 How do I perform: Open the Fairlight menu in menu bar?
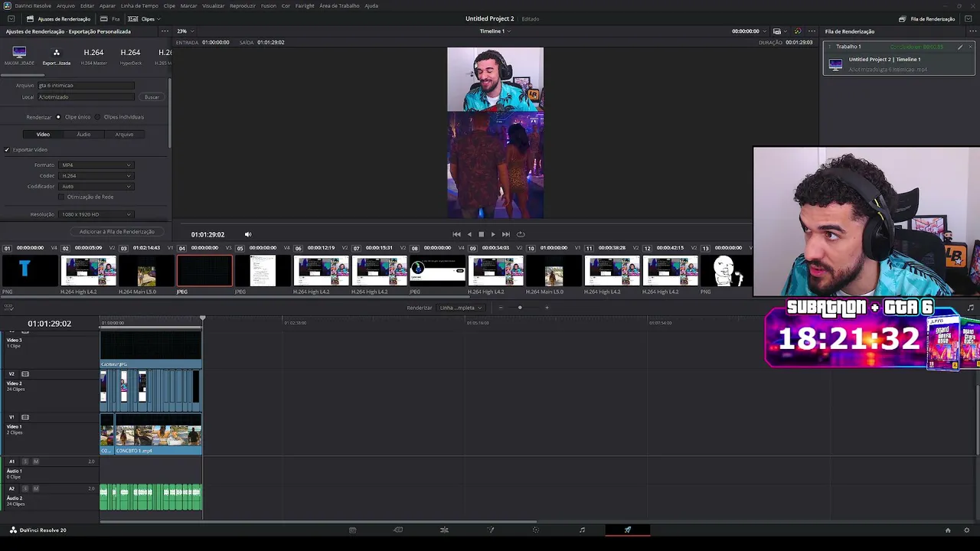[305, 5]
